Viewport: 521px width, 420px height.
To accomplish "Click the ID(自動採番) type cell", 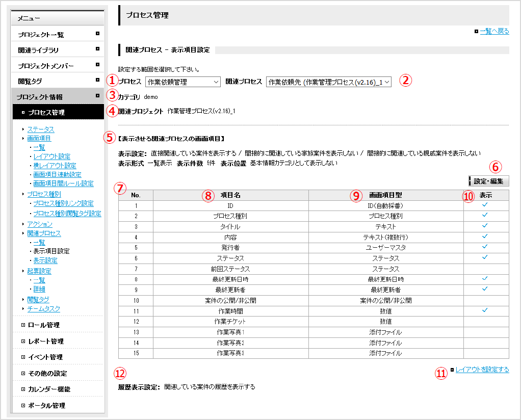I will [x=386, y=206].
